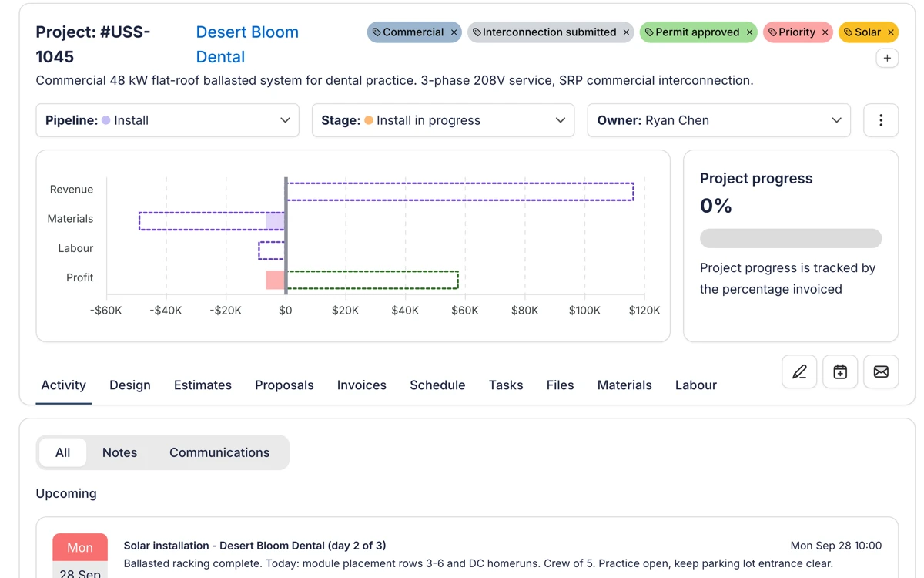Remove the Solar tag

(890, 32)
